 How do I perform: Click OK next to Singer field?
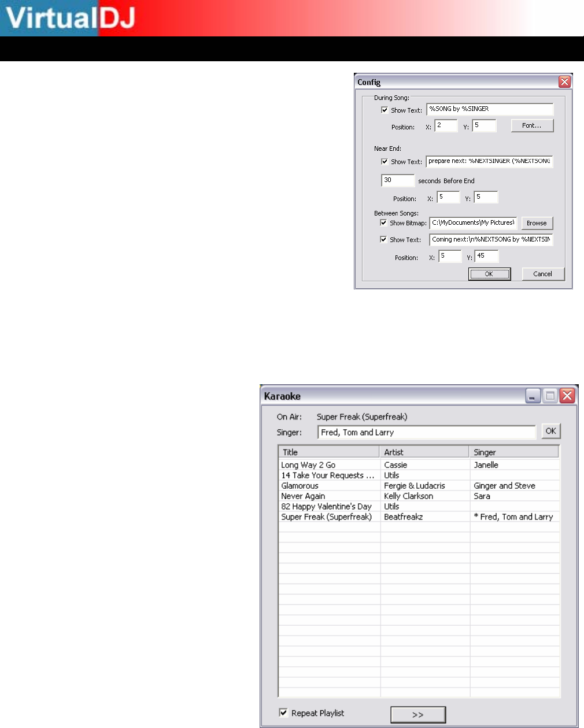pos(550,431)
